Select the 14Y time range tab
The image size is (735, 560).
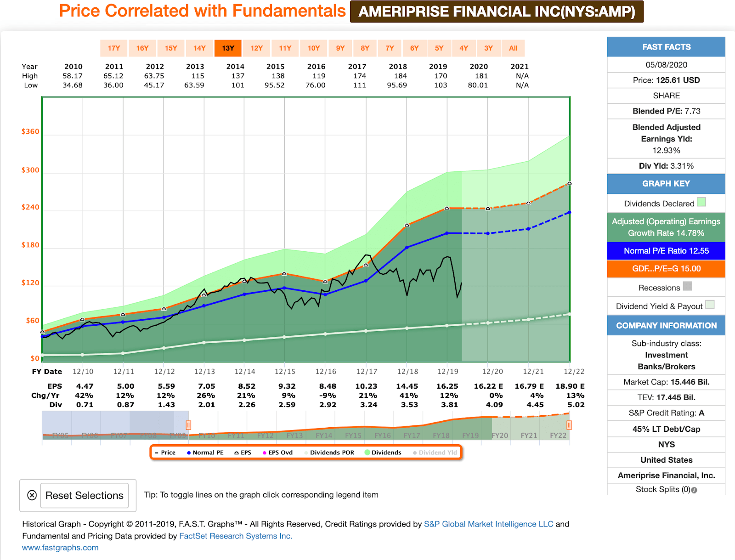click(199, 48)
